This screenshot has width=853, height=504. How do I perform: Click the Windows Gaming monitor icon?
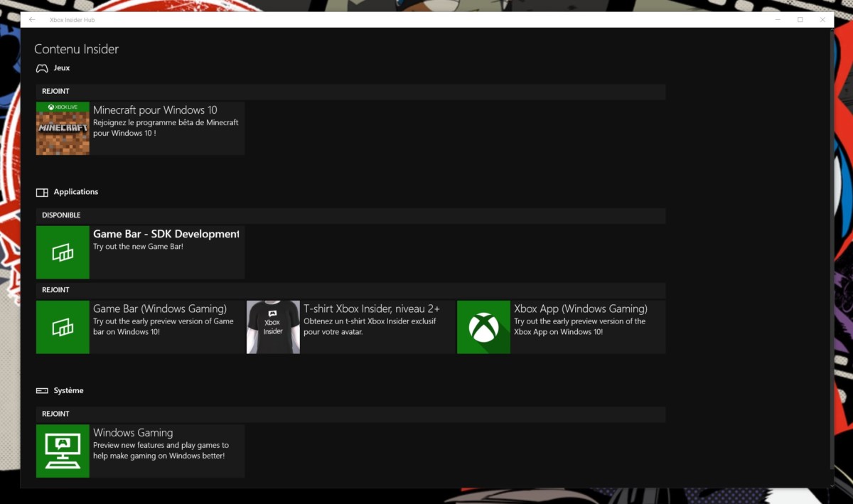(63, 451)
